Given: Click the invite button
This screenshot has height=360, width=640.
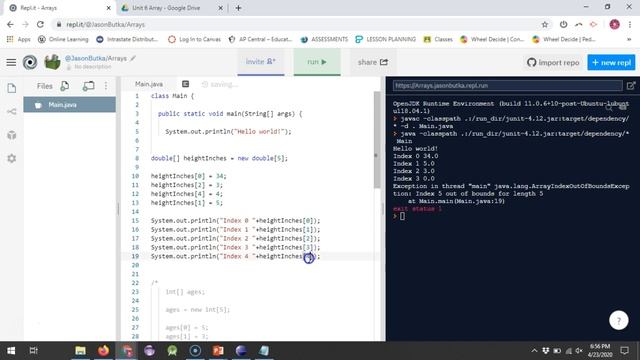Looking at the screenshot, I should click(261, 62).
